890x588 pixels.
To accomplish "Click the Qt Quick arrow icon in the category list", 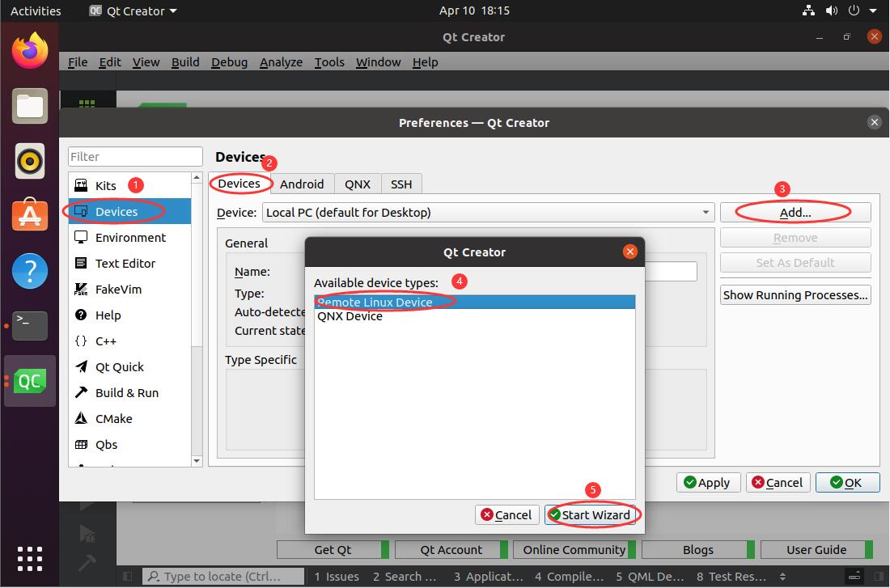I will point(81,366).
